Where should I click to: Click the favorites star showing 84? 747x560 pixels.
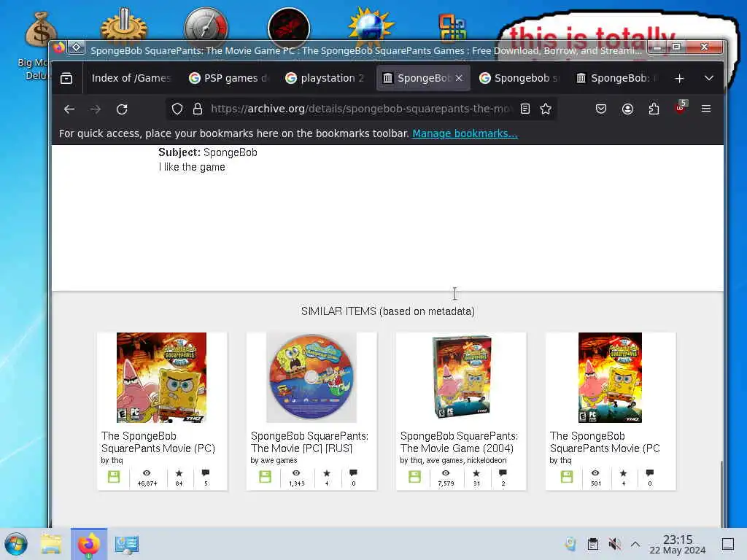[x=179, y=472]
